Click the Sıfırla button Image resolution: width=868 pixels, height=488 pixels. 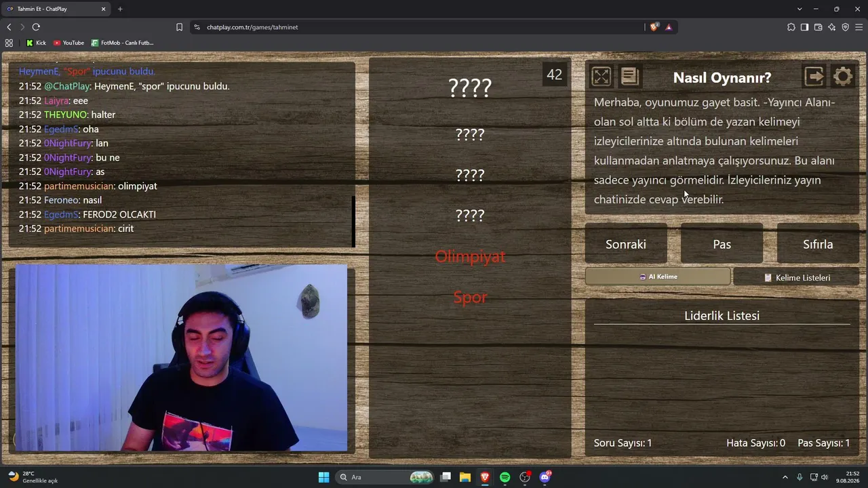pyautogui.click(x=818, y=244)
